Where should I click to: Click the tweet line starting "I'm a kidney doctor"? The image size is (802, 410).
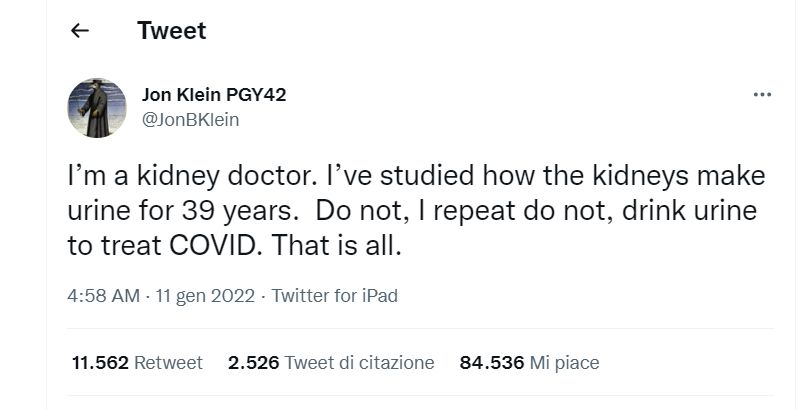pos(416,179)
